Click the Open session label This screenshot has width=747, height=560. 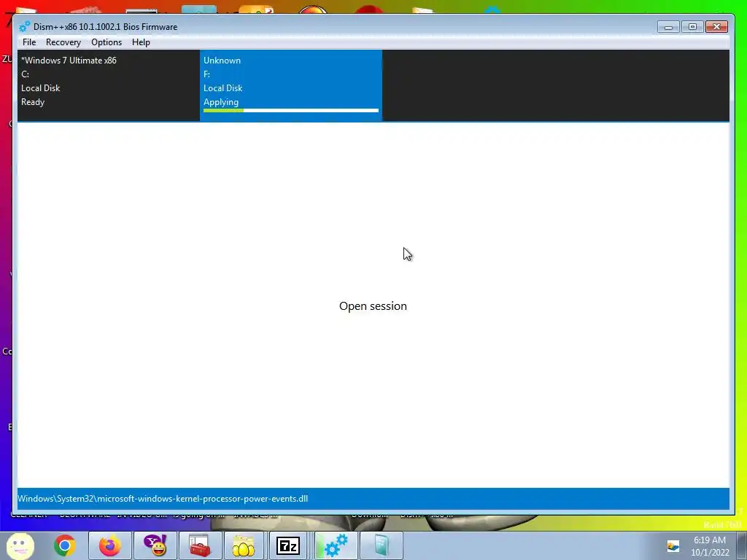click(373, 306)
